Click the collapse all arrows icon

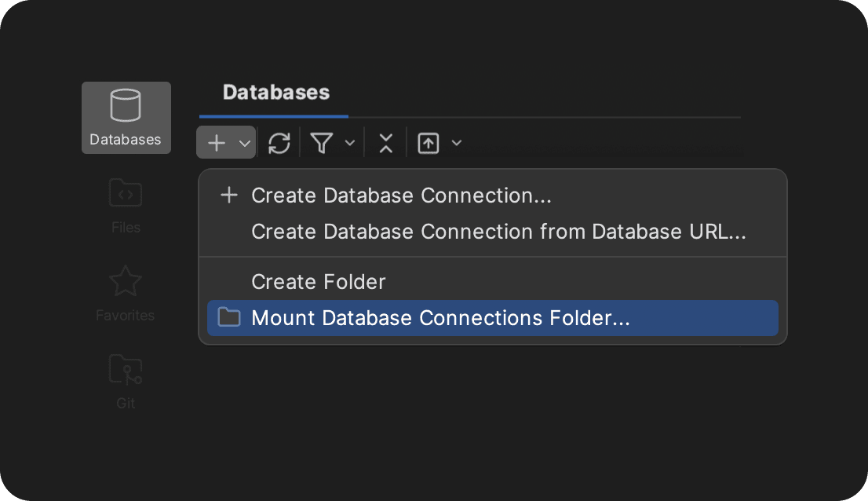385,143
